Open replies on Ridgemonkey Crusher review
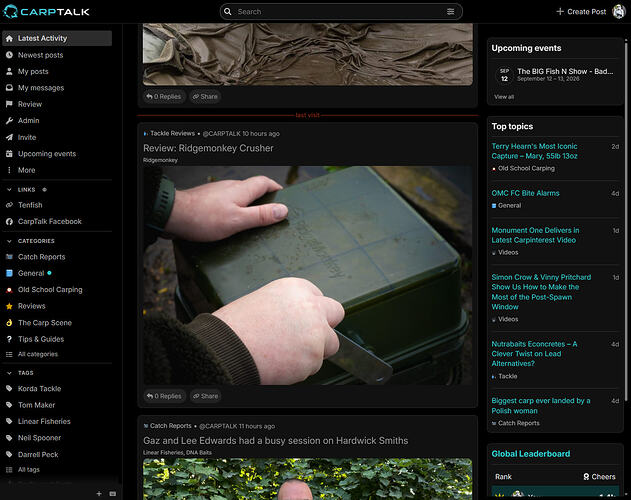This screenshot has width=631, height=500. [x=164, y=396]
